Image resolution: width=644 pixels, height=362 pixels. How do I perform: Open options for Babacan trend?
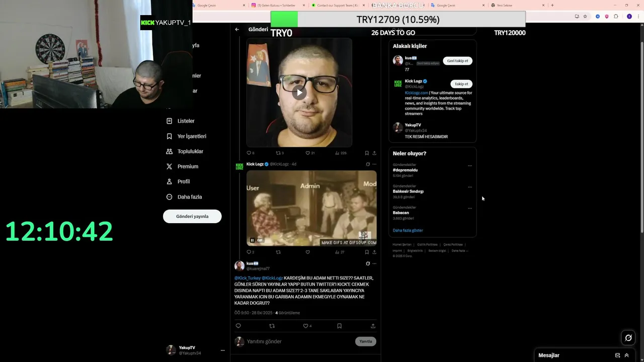coord(470,208)
